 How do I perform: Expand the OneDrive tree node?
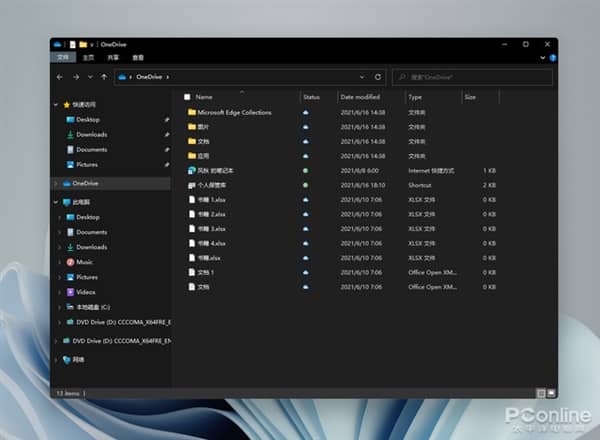[x=57, y=184]
